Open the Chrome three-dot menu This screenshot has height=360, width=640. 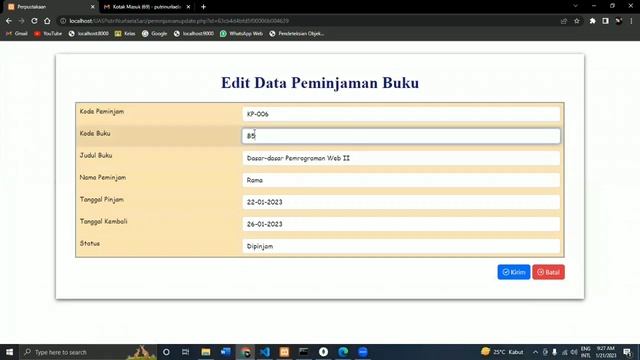click(x=631, y=21)
